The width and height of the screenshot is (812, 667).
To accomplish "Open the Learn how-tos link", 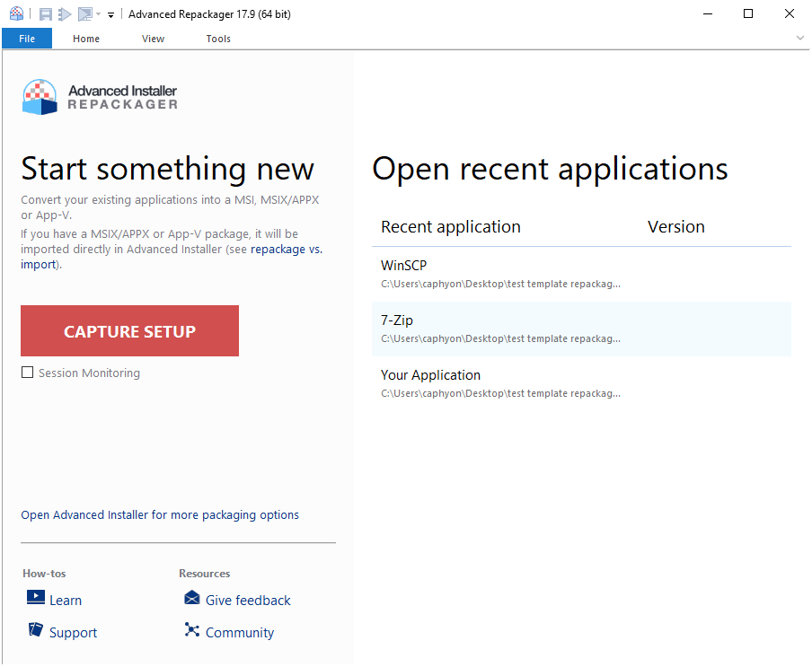I will (66, 601).
